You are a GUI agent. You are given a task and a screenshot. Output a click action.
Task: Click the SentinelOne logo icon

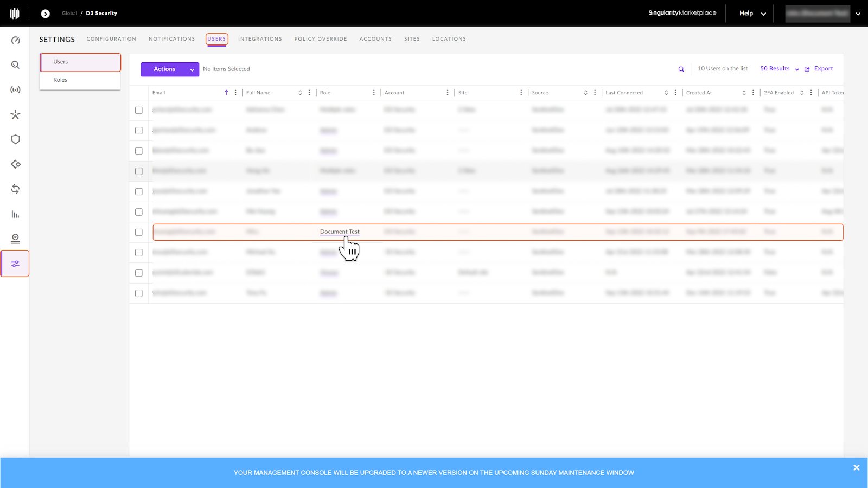15,14
